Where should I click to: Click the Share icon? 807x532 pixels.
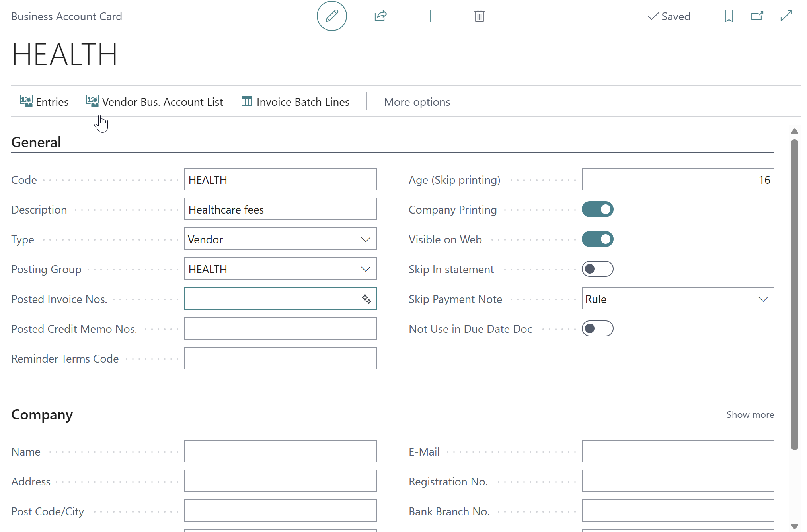coord(381,16)
